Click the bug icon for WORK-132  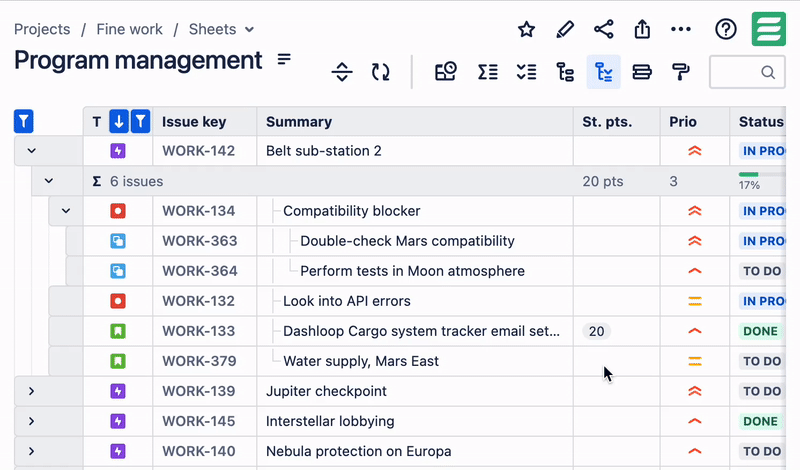point(118,301)
